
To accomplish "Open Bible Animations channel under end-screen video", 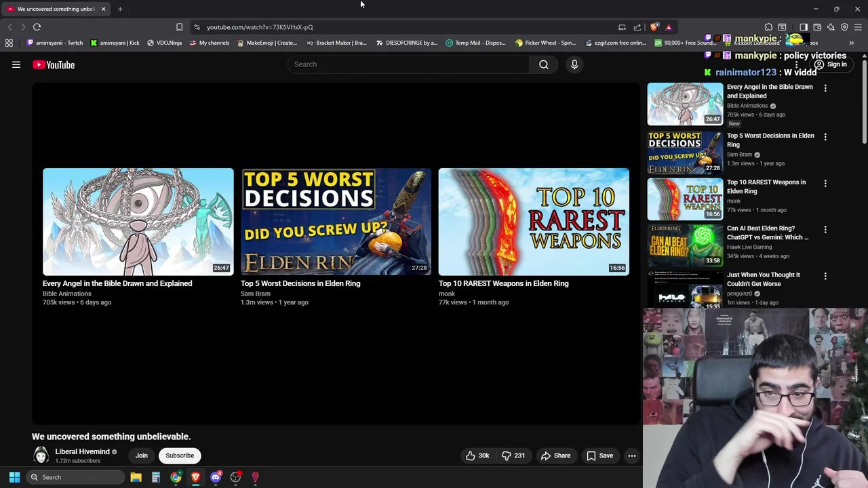I will point(67,293).
